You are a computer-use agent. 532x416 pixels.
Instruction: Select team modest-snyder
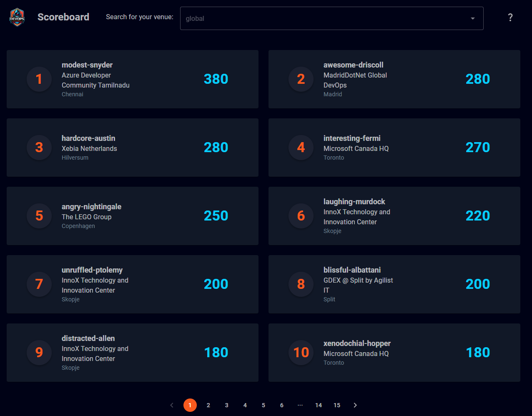(87, 65)
